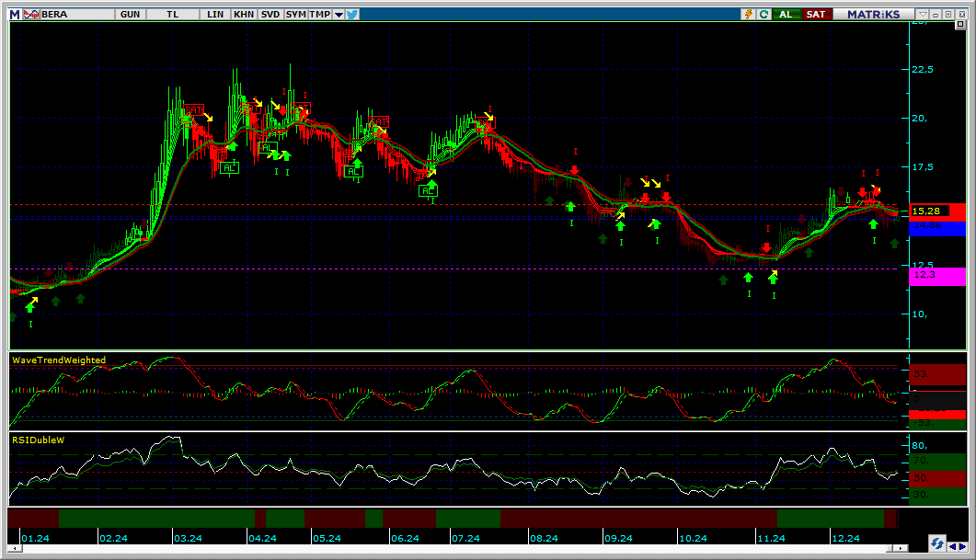Click the 12.24 date axis label
This screenshot has height=560, width=976.
[845, 538]
